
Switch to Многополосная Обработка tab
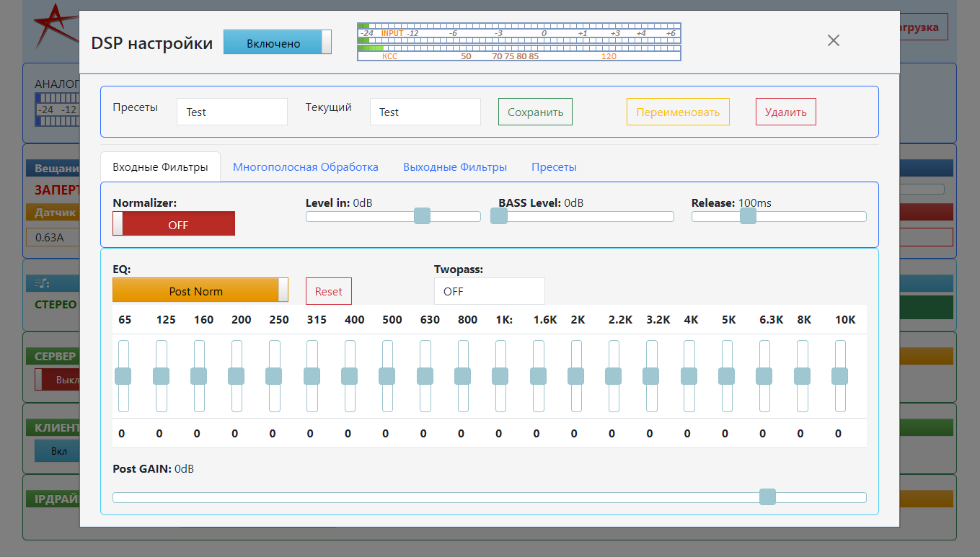[x=305, y=167]
